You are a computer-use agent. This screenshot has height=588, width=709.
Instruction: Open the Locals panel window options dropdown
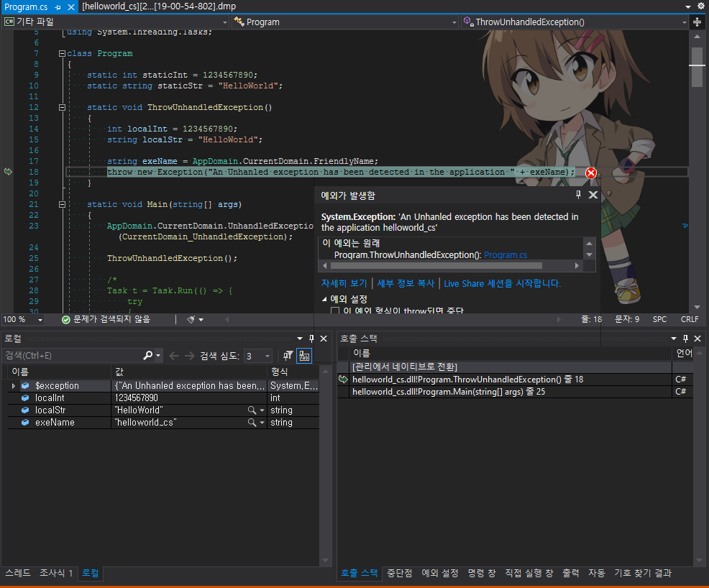pyautogui.click(x=299, y=339)
